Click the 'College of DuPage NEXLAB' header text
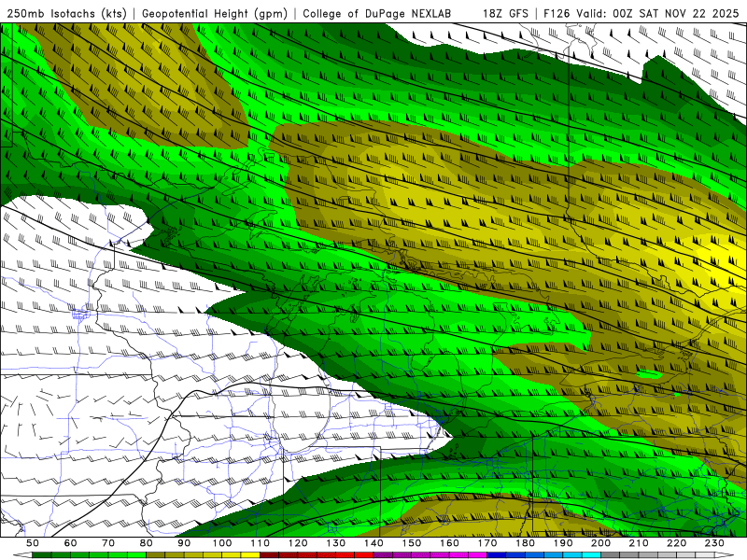The width and height of the screenshot is (747, 560). (377, 14)
